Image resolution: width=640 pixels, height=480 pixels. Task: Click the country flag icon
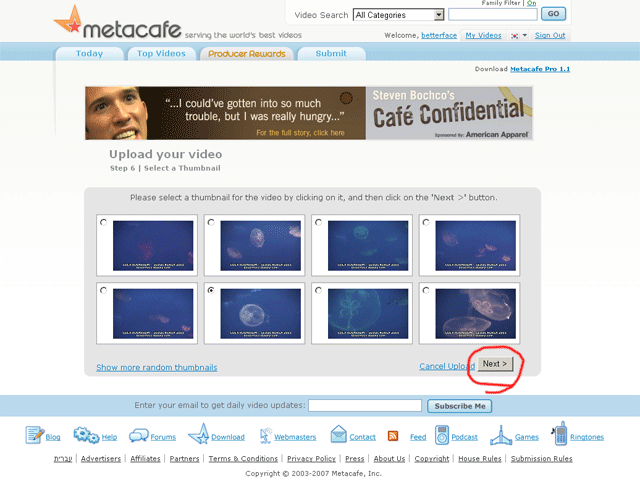click(514, 36)
